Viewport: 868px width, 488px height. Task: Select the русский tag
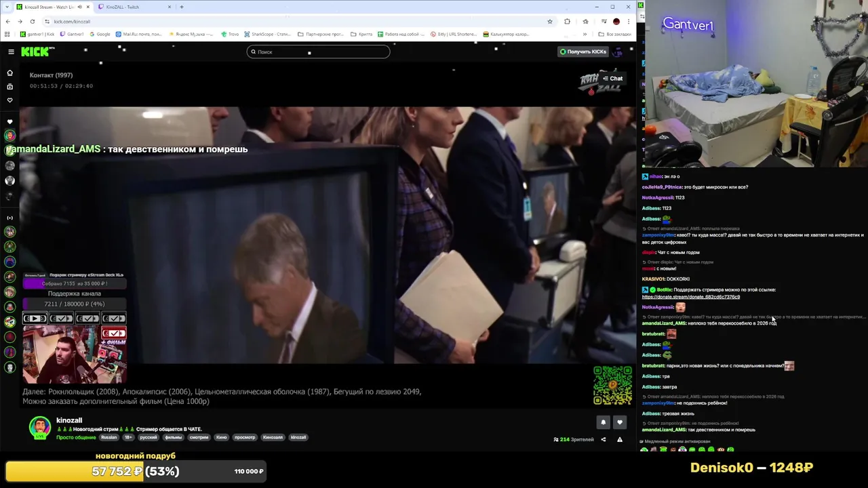point(149,437)
